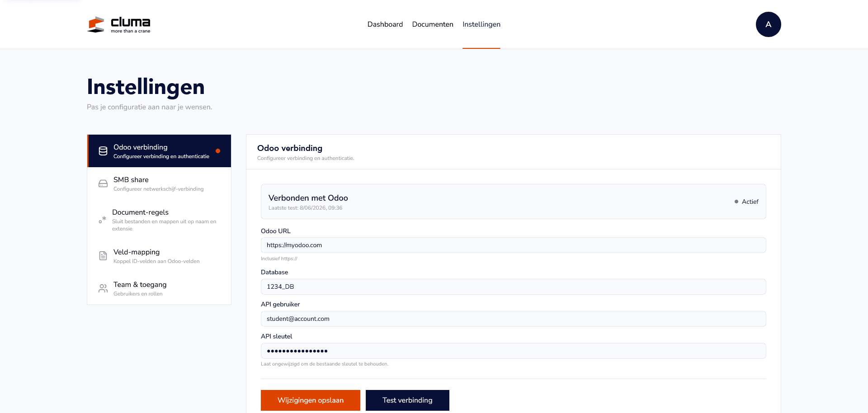
Task: Click the Document-regels pattern icon
Action: coord(103,220)
